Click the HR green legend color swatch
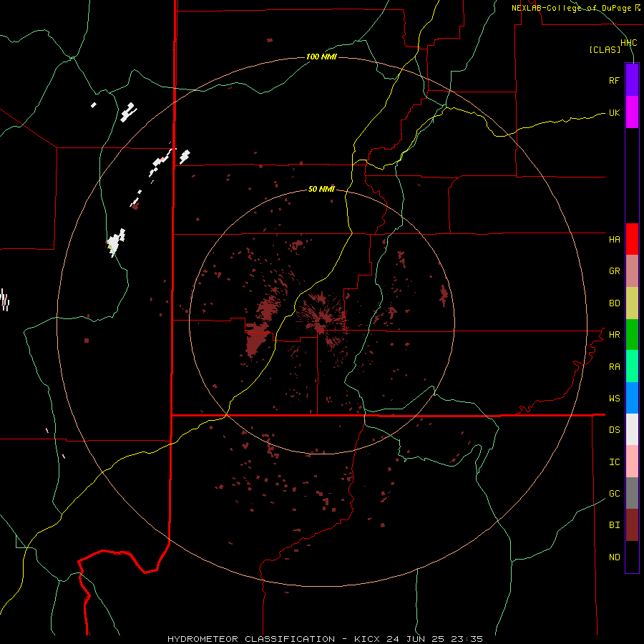The height and width of the screenshot is (644, 644). pyautogui.click(x=632, y=335)
